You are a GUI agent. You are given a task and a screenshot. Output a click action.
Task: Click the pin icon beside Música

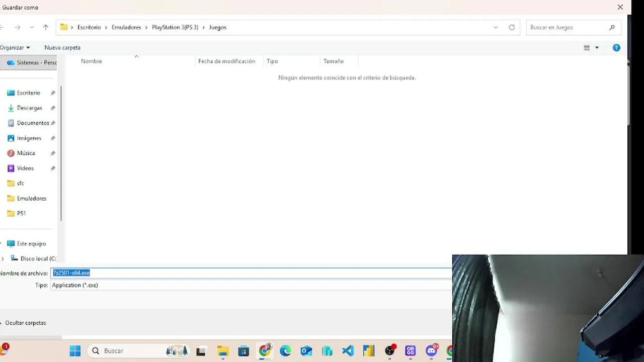(52, 153)
